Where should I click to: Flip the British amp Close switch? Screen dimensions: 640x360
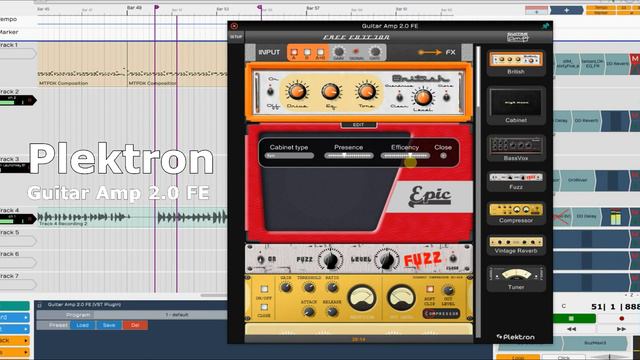[x=446, y=97]
